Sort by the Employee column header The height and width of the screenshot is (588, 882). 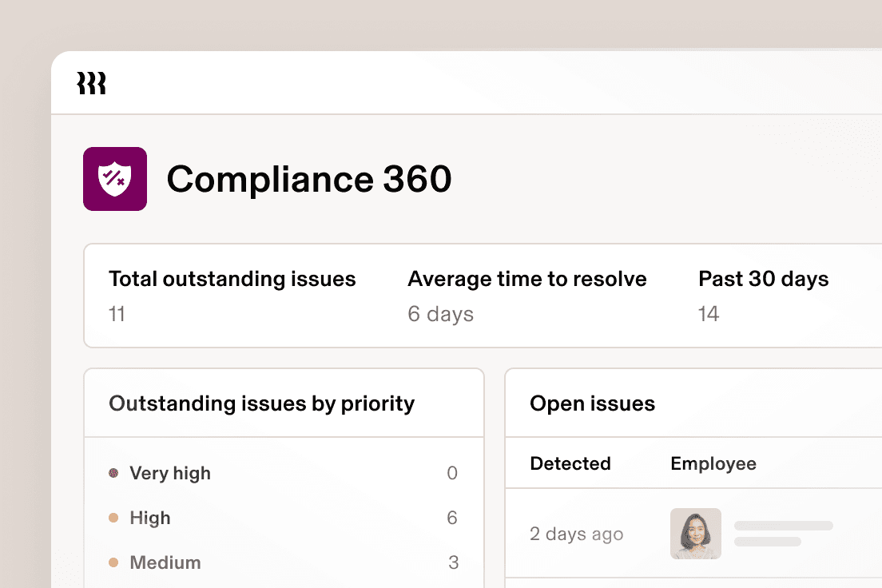[x=713, y=463]
